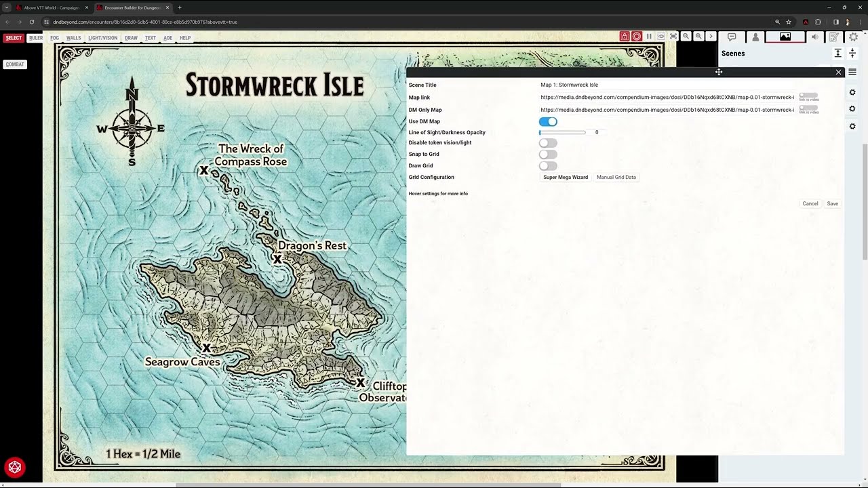Select the RULER tool
This screenshot has width=868, height=488.
coord(36,38)
